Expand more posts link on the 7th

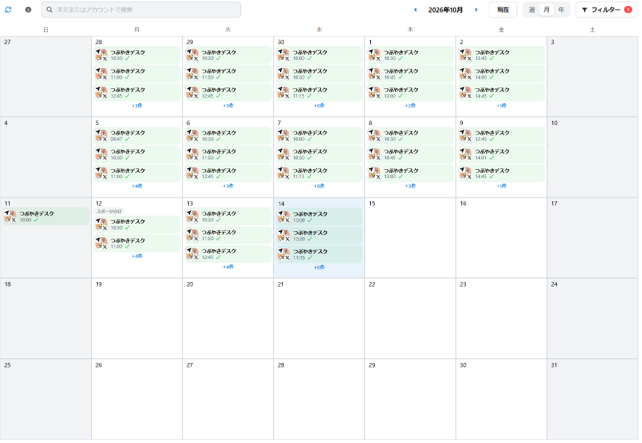pyautogui.click(x=319, y=186)
